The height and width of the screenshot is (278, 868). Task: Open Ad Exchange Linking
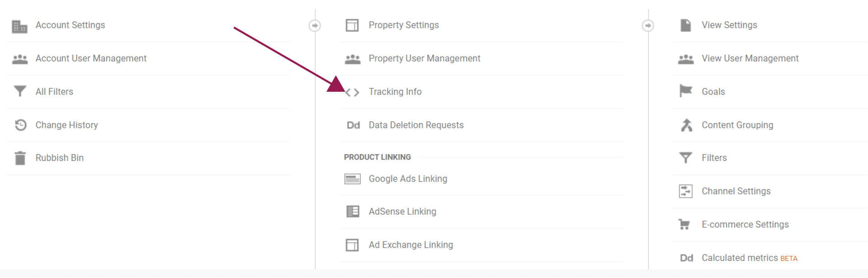(x=411, y=245)
